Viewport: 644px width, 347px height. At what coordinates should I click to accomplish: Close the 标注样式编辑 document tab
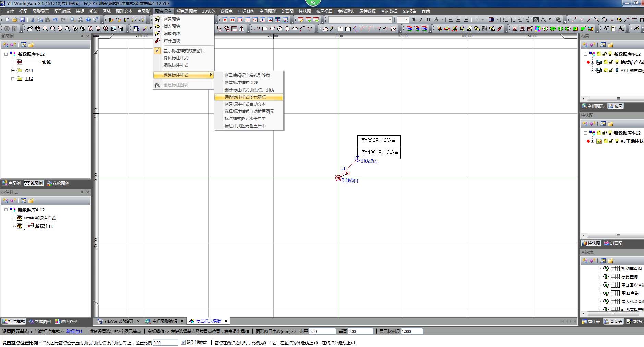226,321
